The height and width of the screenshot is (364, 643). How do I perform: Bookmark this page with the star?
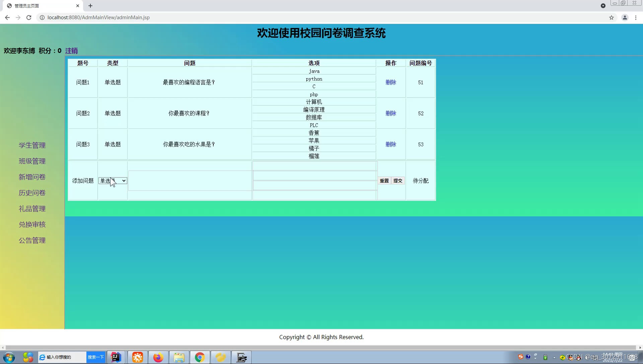click(612, 17)
